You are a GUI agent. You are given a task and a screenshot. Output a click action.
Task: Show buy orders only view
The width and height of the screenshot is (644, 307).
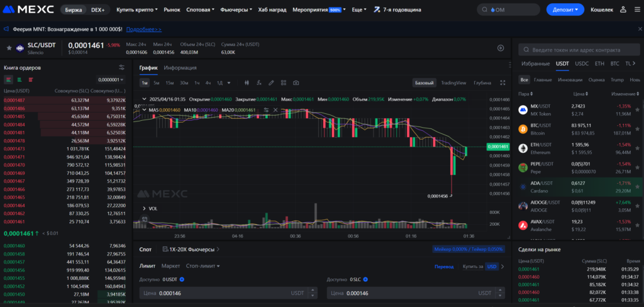click(19, 79)
